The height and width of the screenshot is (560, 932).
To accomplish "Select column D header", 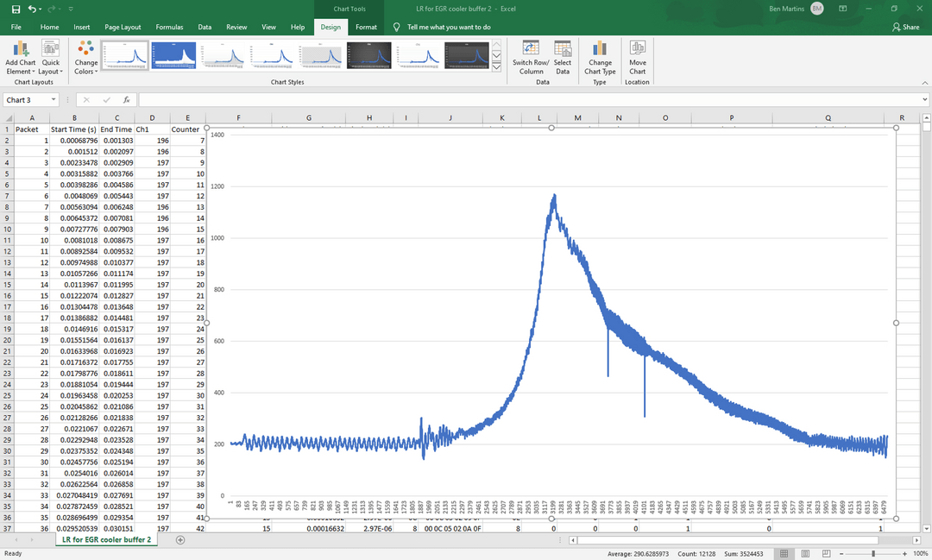I will 152,117.
